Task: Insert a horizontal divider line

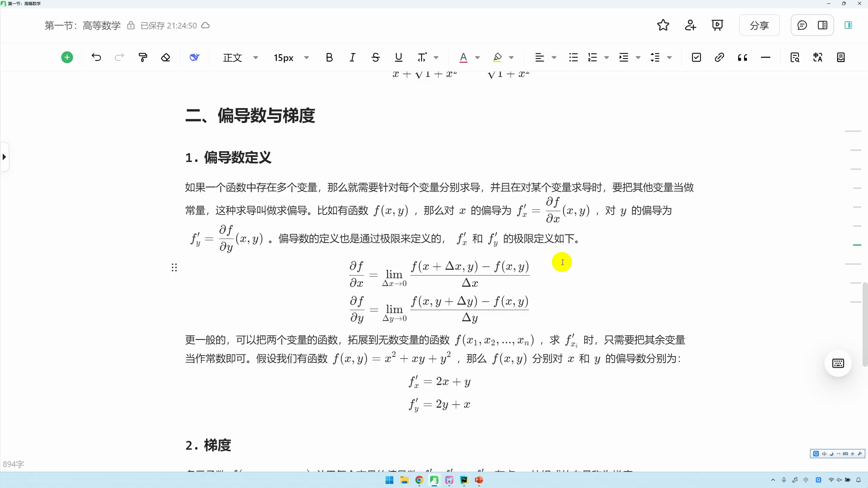Action: (766, 57)
